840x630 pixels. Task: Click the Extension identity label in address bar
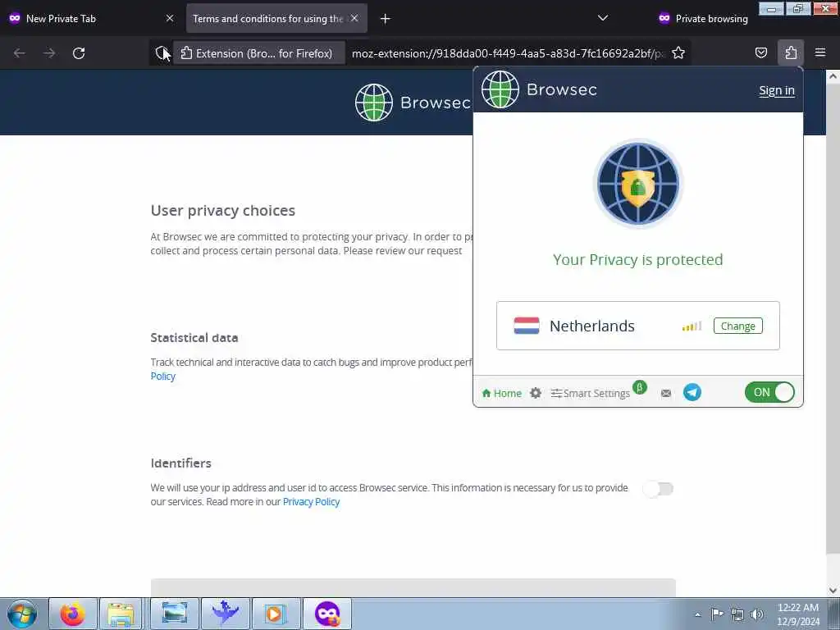tap(258, 53)
